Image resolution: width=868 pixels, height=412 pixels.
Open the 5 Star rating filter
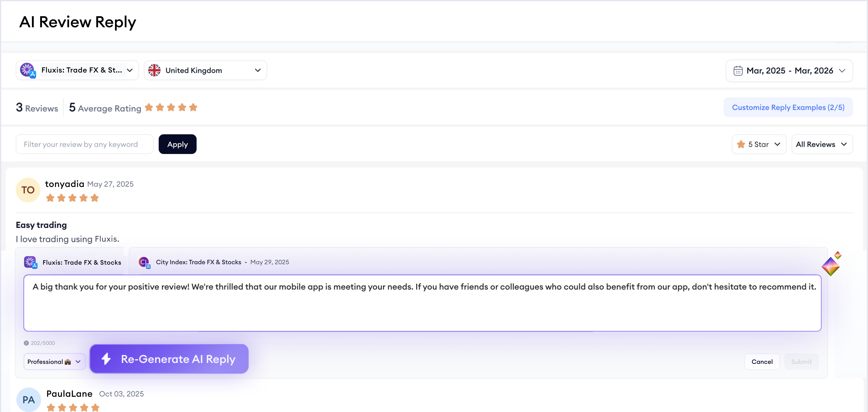pyautogui.click(x=759, y=144)
